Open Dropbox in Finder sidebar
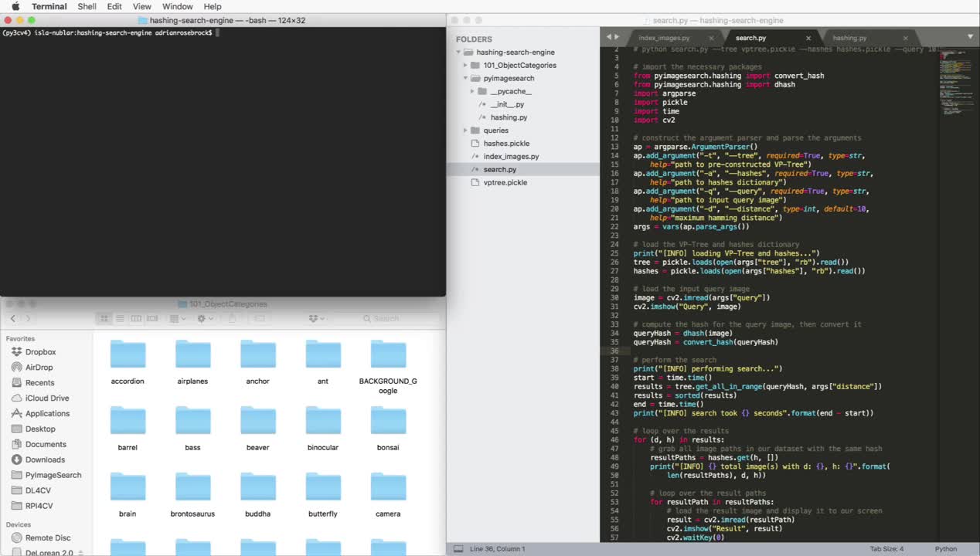 [40, 352]
